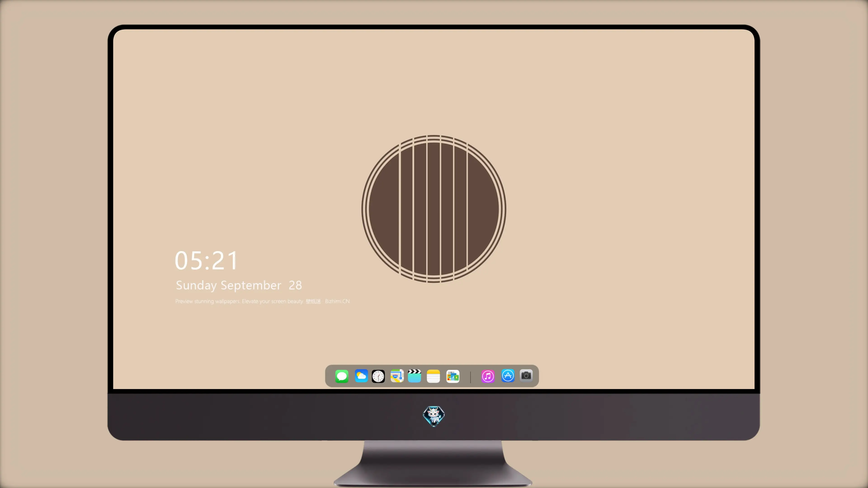Open the Camera app in dock
Image resolution: width=868 pixels, height=488 pixels.
[526, 375]
